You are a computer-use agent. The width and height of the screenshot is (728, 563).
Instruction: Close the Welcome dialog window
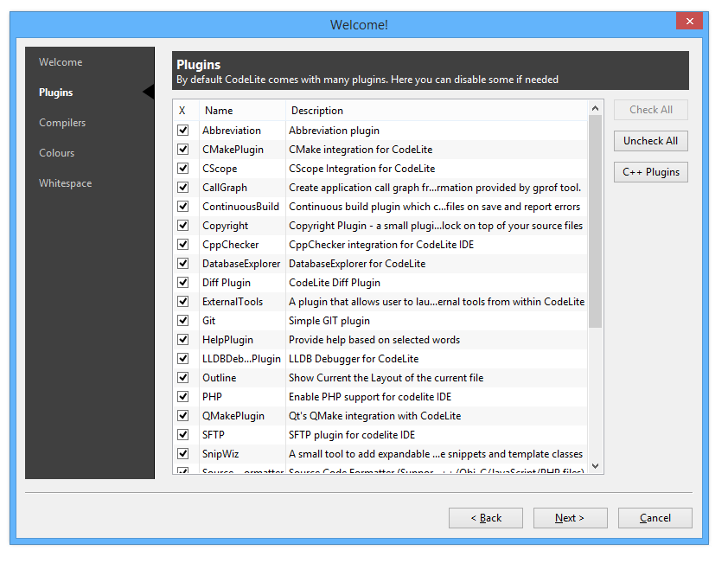coord(688,22)
